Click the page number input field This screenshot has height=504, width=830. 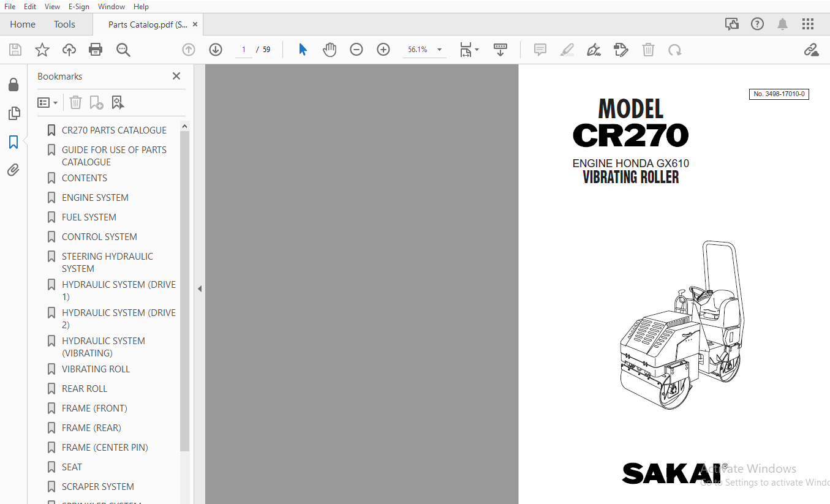point(244,50)
